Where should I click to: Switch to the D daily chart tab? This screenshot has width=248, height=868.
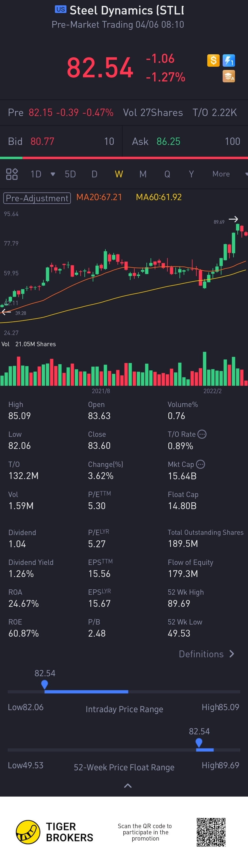click(94, 174)
